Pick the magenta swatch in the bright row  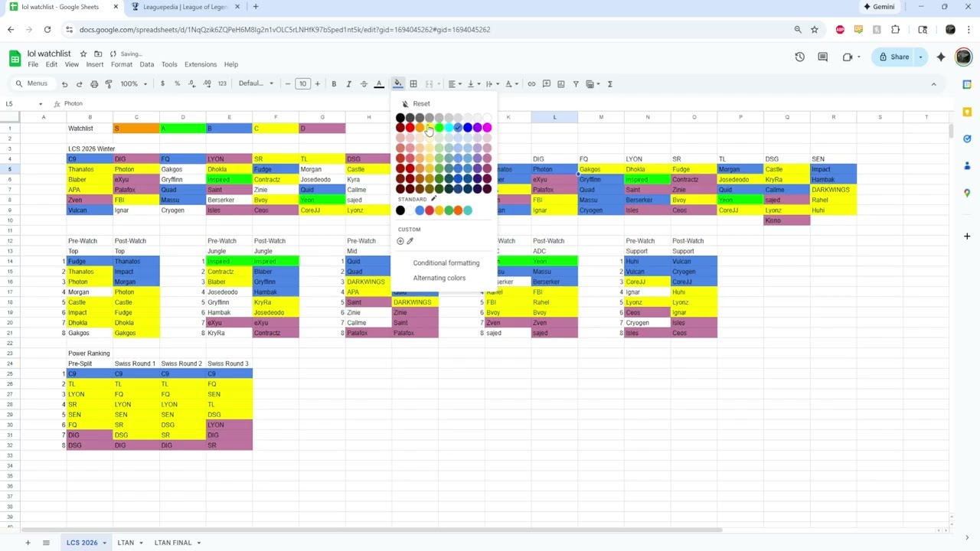tap(487, 128)
